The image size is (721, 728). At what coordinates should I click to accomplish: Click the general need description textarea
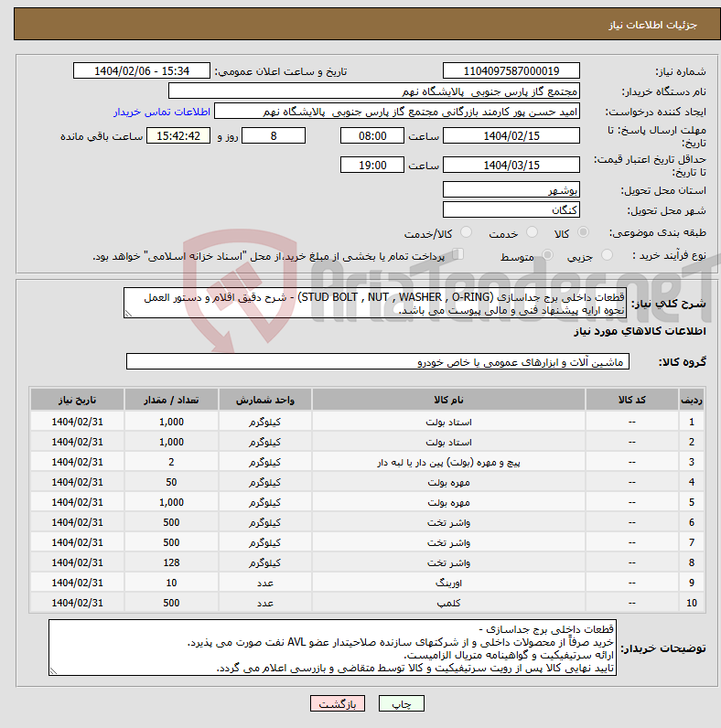coord(375,303)
